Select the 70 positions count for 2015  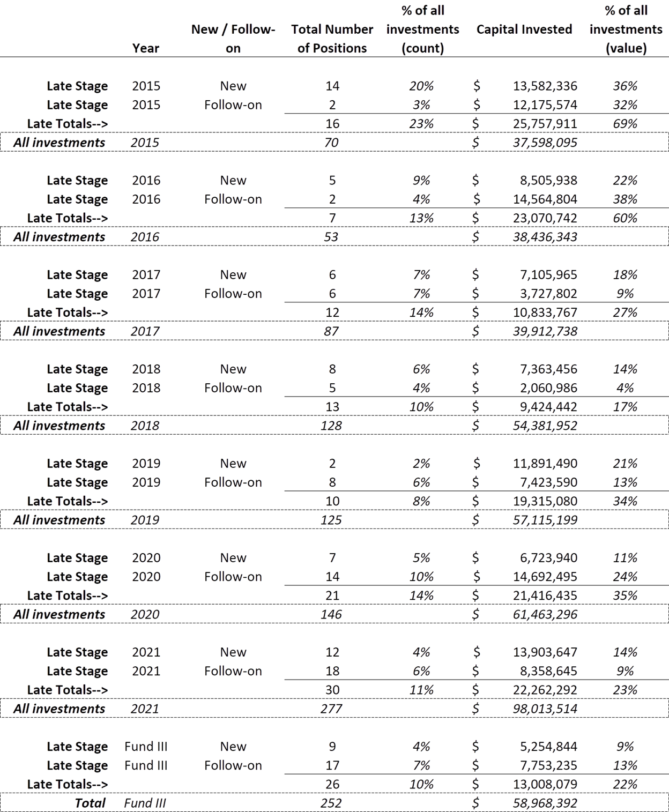click(x=332, y=143)
